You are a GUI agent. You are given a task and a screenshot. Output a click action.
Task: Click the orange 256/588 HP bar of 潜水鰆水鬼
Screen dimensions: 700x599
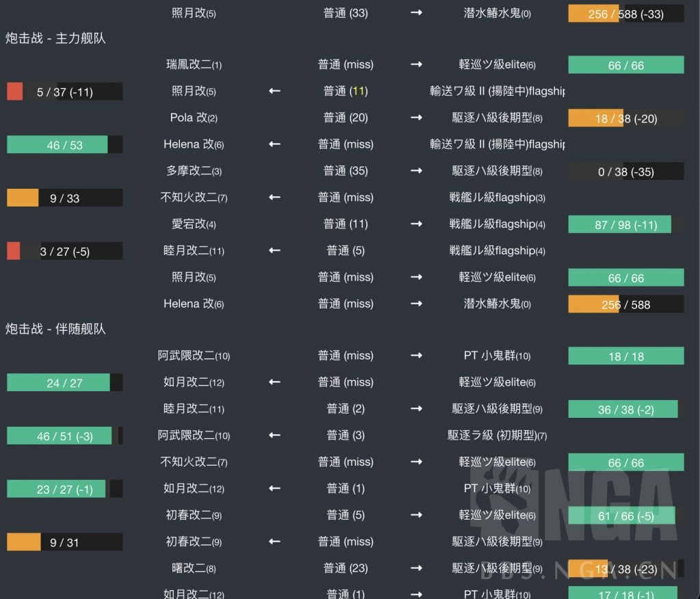(x=625, y=304)
